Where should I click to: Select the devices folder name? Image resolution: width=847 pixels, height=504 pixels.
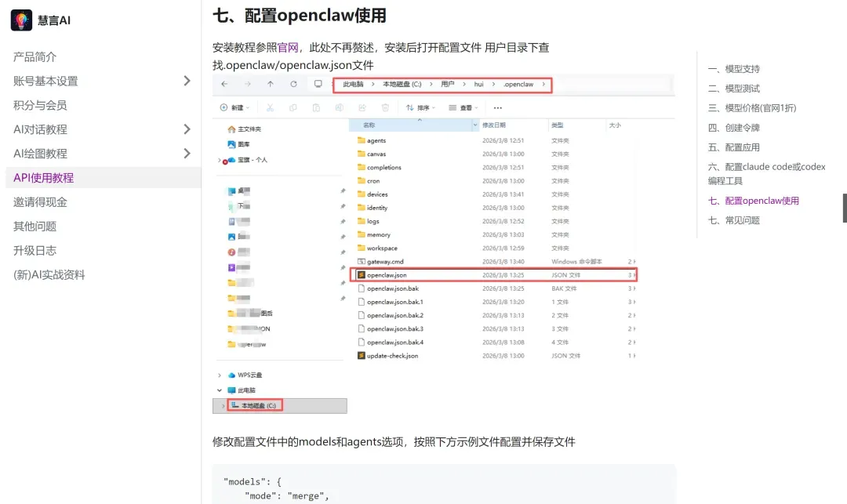[377, 194]
